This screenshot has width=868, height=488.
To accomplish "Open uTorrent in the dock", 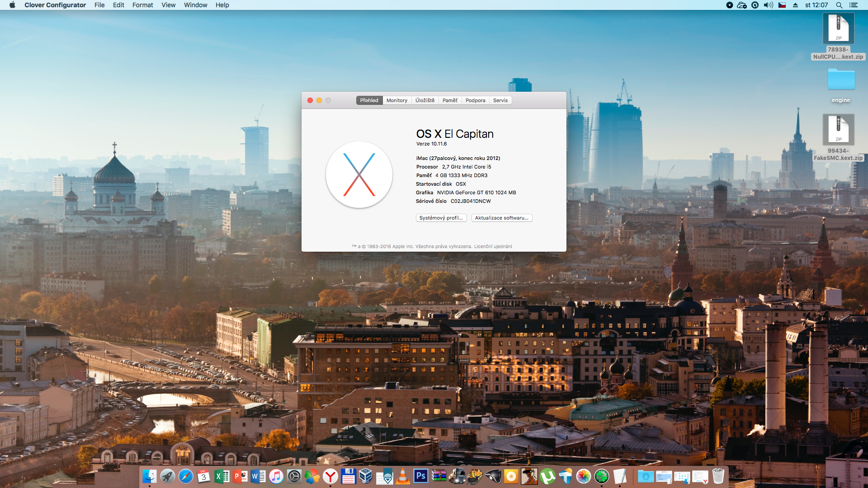I will (x=547, y=476).
